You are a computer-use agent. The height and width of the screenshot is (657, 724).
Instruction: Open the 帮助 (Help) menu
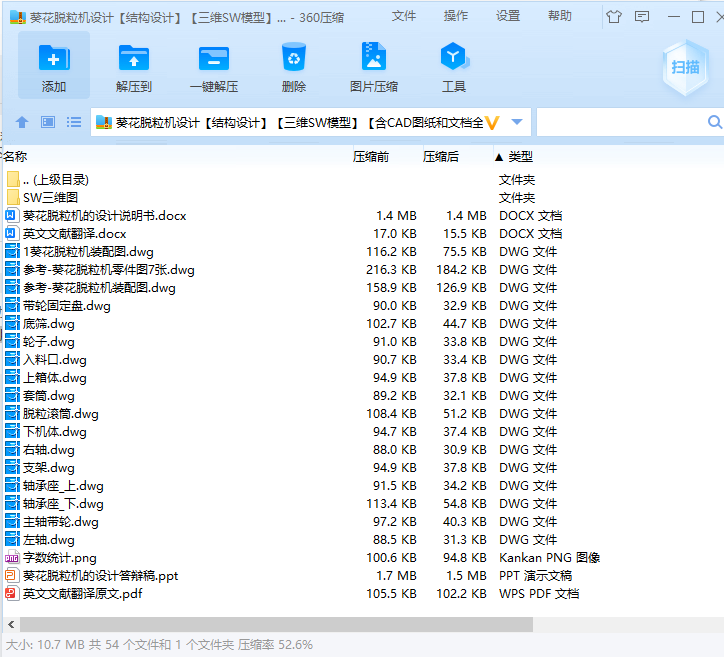(x=560, y=16)
